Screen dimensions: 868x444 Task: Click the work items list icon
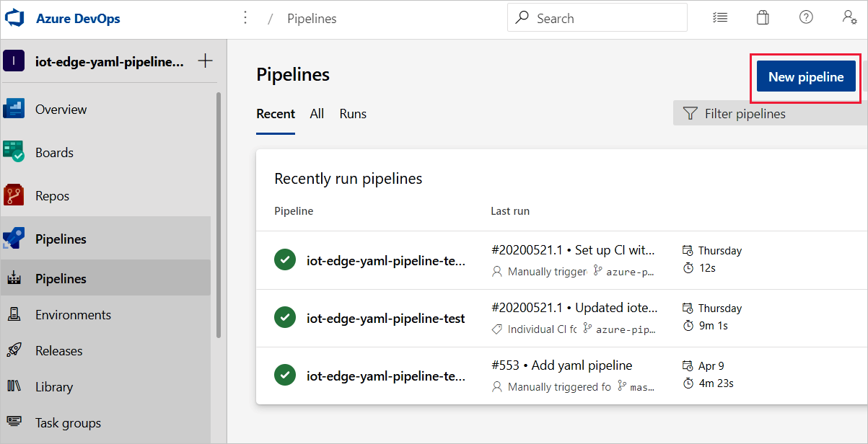click(x=720, y=17)
